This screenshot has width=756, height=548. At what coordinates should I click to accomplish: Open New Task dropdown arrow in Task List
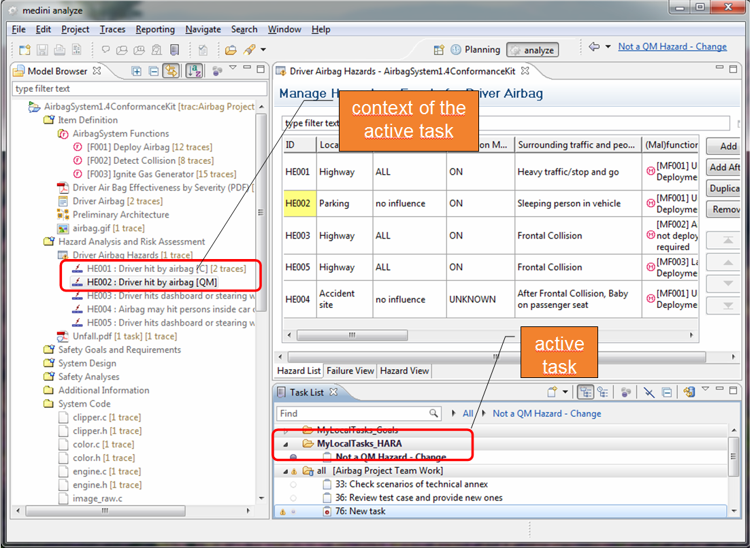565,392
